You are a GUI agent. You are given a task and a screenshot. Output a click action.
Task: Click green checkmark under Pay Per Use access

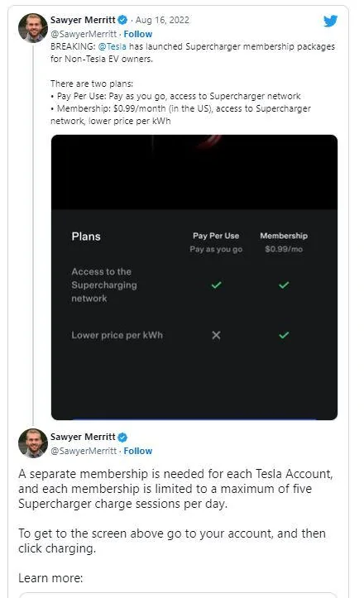point(217,285)
